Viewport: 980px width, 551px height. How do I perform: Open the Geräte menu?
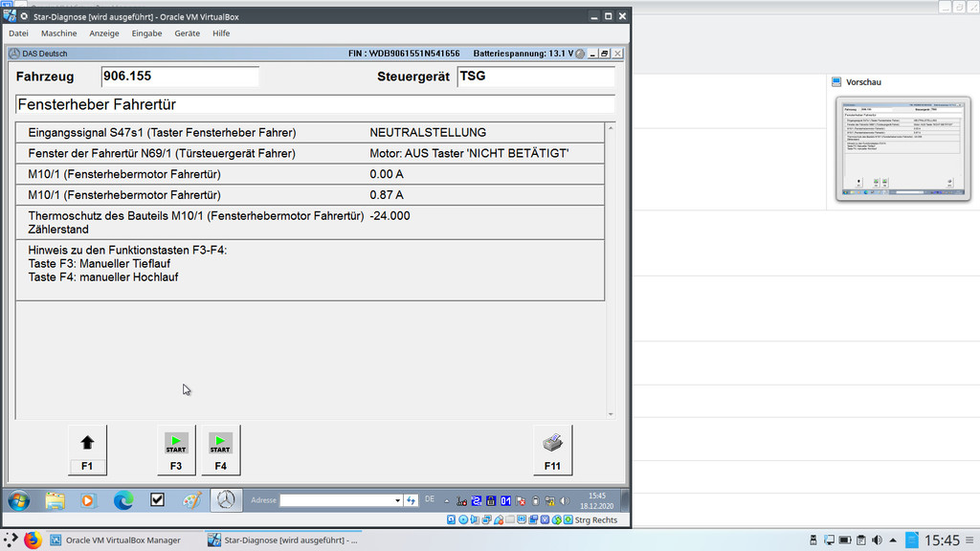(188, 33)
